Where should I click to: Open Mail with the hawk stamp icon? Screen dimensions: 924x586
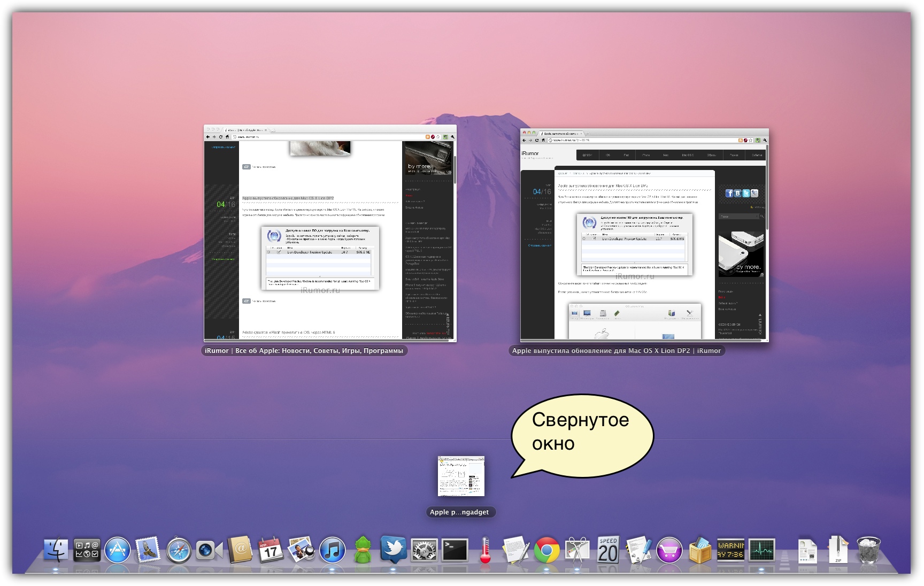click(148, 550)
